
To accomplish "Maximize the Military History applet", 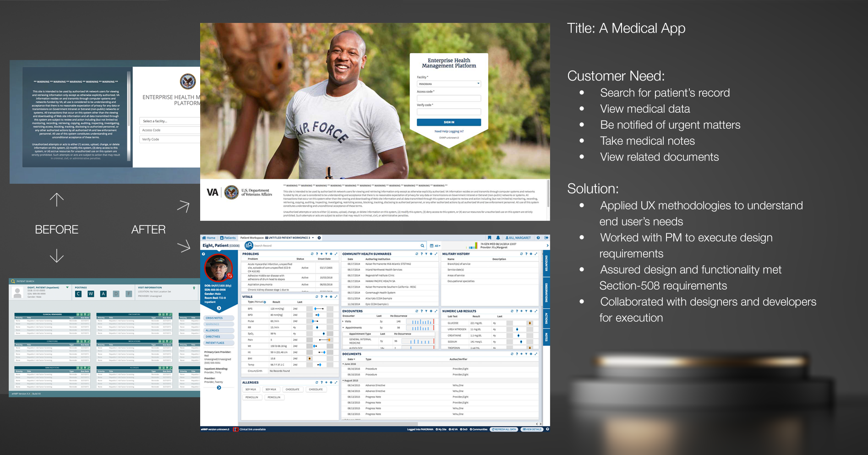I will pos(536,254).
